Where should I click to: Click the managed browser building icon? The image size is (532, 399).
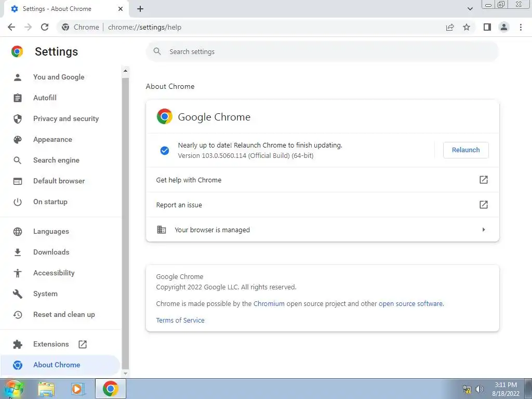162,230
